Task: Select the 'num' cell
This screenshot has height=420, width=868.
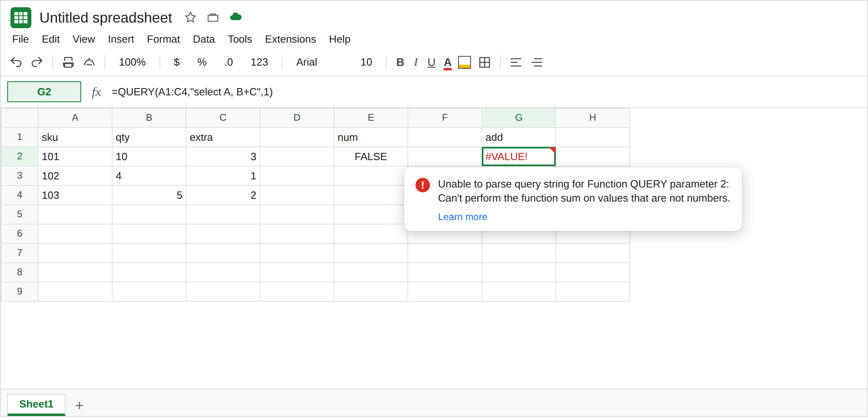Action: click(371, 137)
